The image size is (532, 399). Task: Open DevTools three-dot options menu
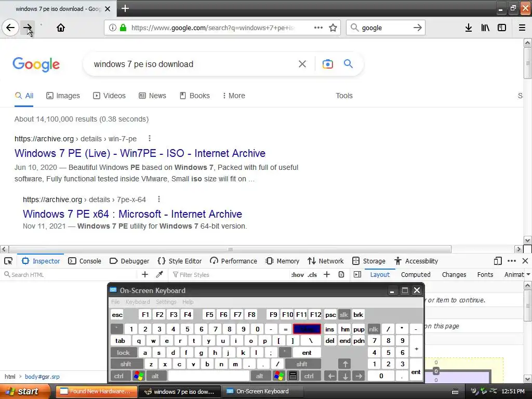click(512, 261)
